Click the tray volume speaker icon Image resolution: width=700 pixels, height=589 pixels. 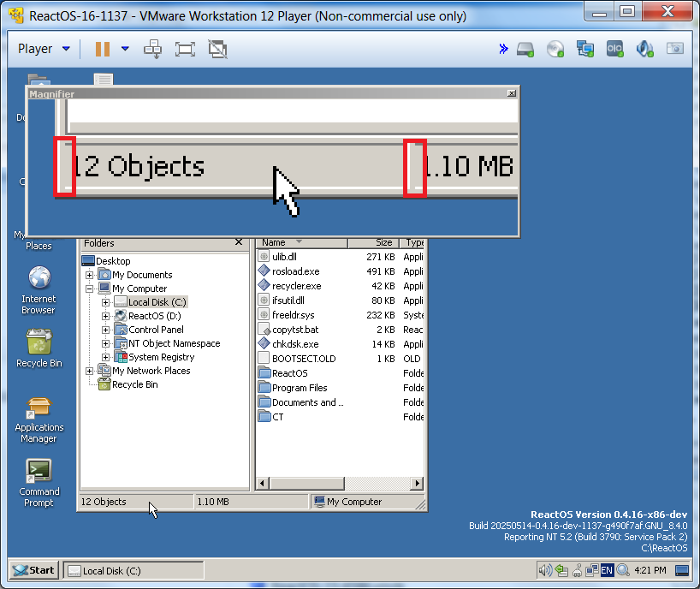pyautogui.click(x=545, y=570)
